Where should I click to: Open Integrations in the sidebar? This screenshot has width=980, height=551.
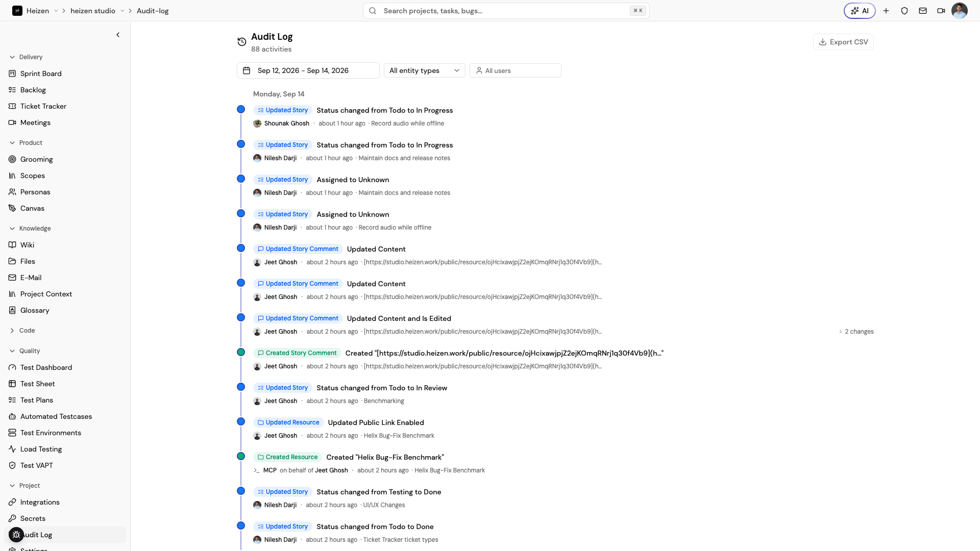point(40,502)
